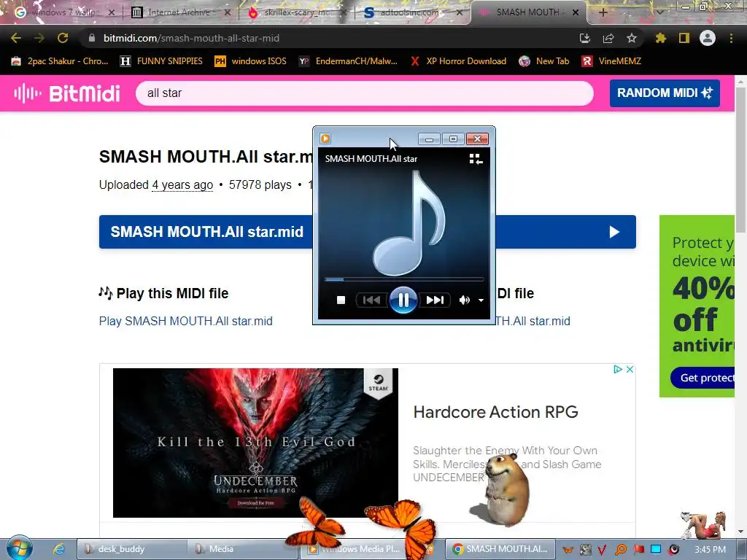Open VineMEMZ bookmark

pos(611,61)
